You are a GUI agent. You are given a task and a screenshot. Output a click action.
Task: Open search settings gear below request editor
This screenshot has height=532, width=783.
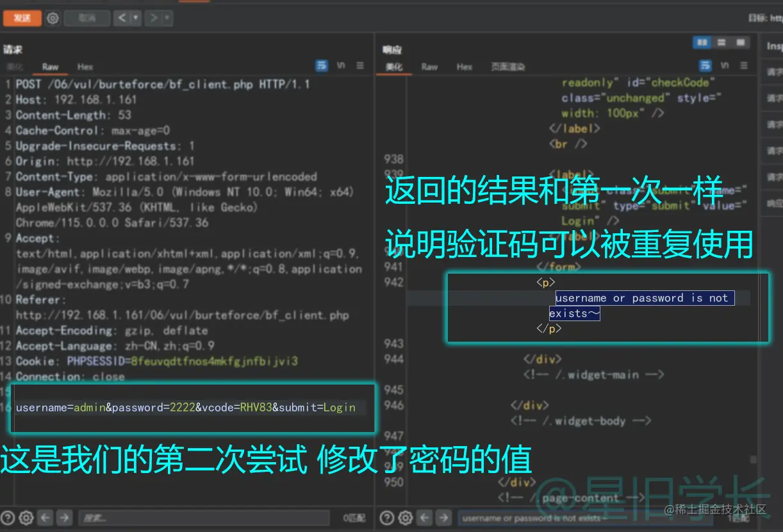click(26, 518)
